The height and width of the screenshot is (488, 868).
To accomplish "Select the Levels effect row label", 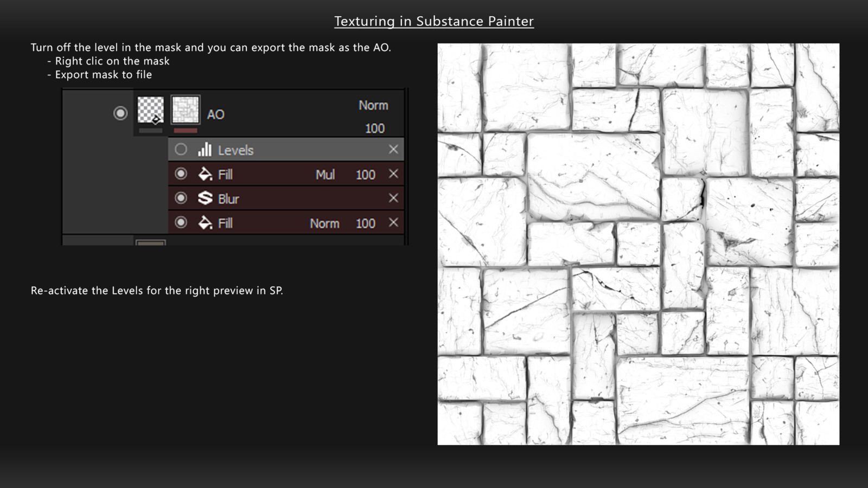I will (235, 150).
